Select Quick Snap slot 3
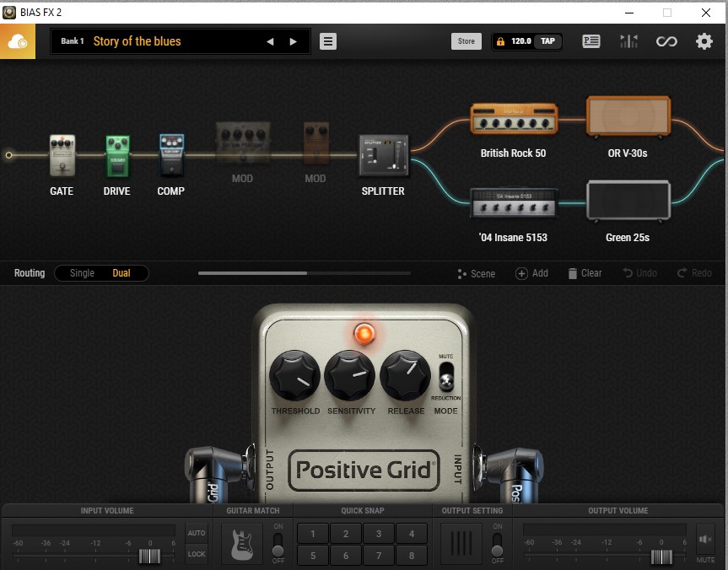The width and height of the screenshot is (728, 570). point(378,533)
